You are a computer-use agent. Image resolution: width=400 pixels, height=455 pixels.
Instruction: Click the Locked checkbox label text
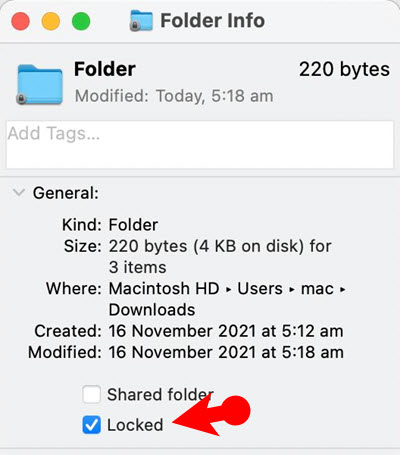(x=135, y=425)
